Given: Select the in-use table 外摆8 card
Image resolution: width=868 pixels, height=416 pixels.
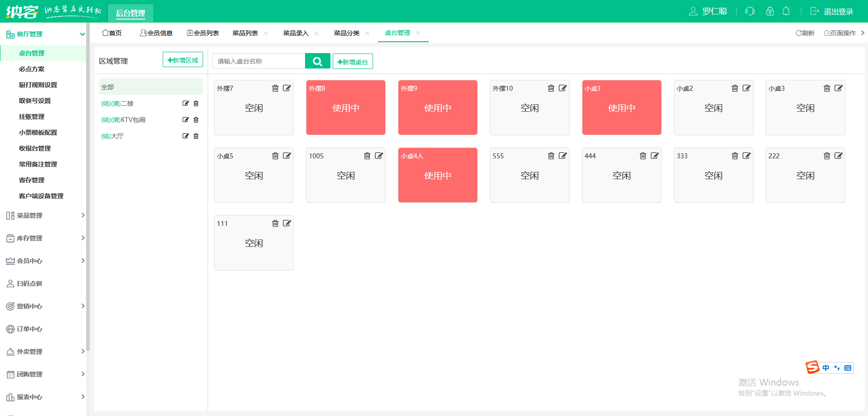Looking at the screenshot, I should (x=346, y=108).
